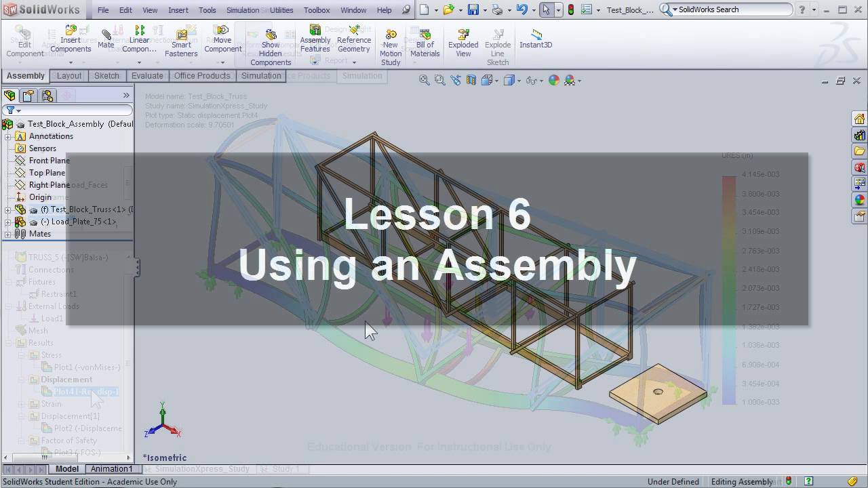Image resolution: width=868 pixels, height=488 pixels.
Task: Open Smart Fasteners tool
Action: 181,43
